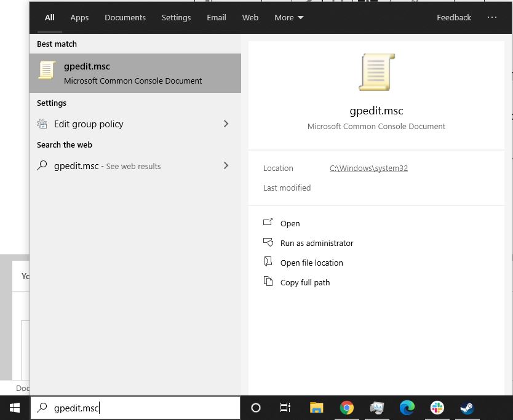The image size is (513, 420).
Task: Expand the gpedit.msc web results arrow
Action: tap(226, 166)
